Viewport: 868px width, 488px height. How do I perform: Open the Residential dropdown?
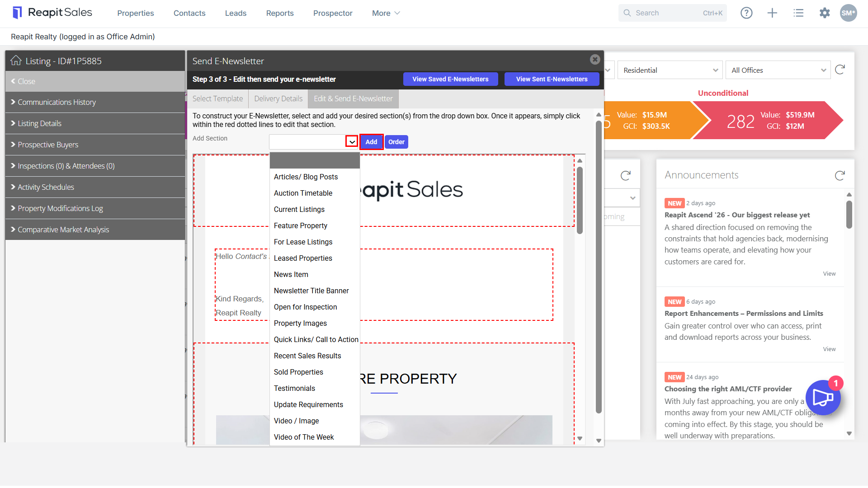pos(670,70)
